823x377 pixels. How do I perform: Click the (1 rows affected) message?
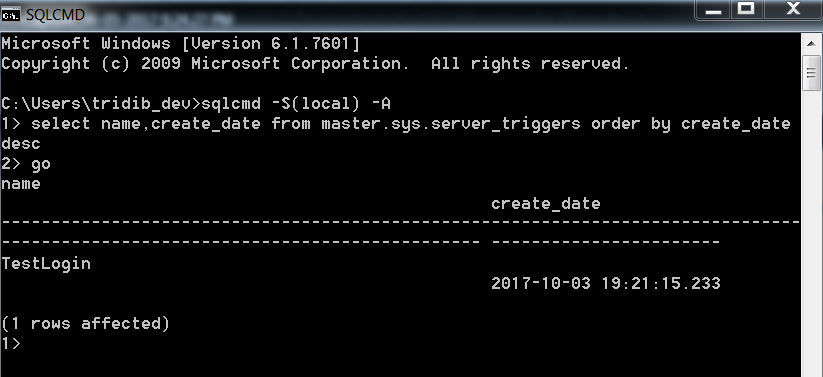pos(86,323)
